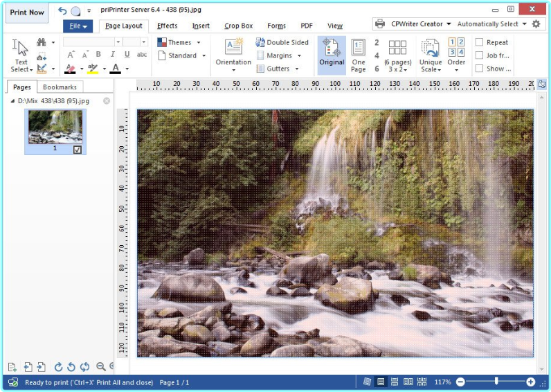Open the Unique Scale option
Viewport: 551px width, 392px height.
(431, 55)
